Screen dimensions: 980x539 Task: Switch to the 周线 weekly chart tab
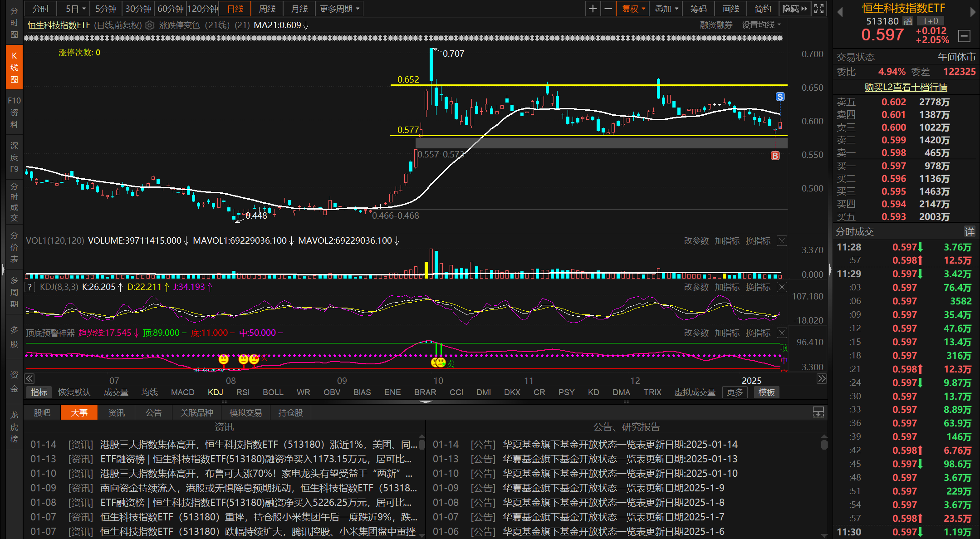coord(267,8)
